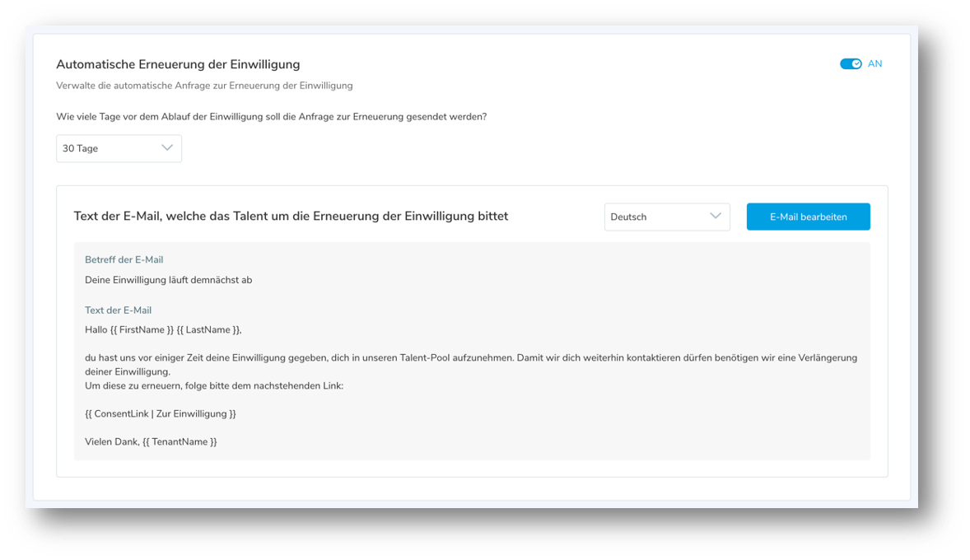Click the "Vielen Dank, {{ TenantName }}" line
The height and width of the screenshot is (560, 970).
point(151,442)
